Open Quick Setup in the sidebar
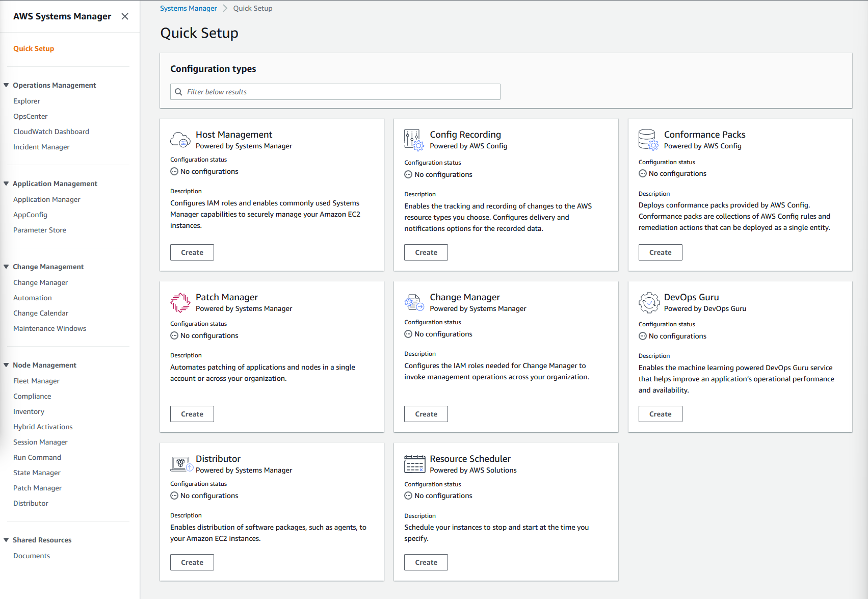 tap(34, 48)
